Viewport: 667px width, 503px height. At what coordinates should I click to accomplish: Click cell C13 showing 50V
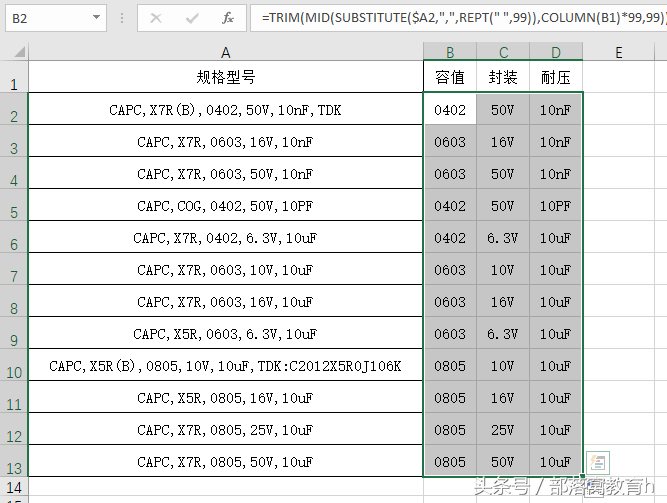point(503,461)
